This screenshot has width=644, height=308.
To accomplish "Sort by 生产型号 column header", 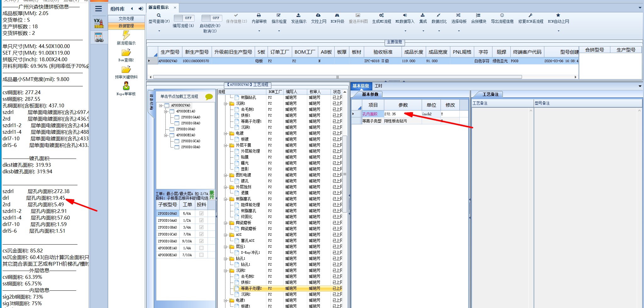I will (x=170, y=52).
